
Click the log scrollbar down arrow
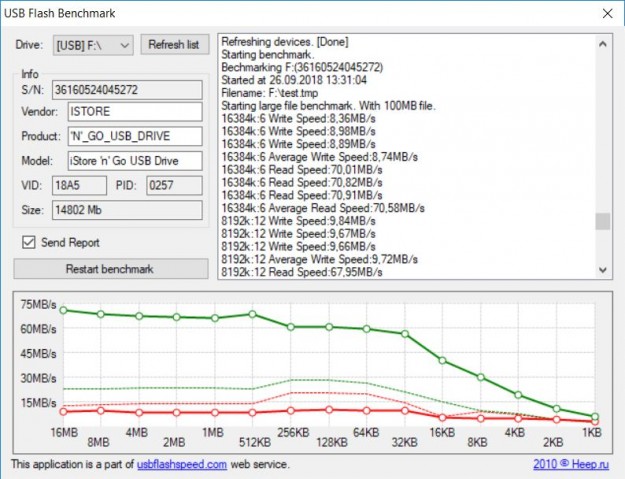(602, 270)
